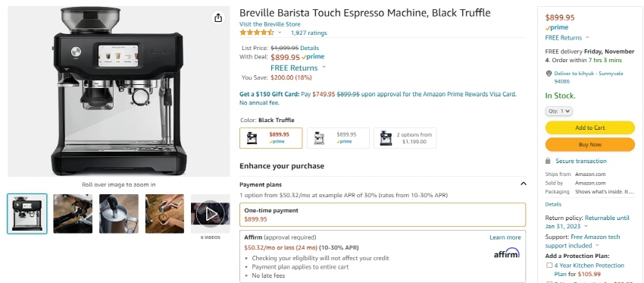644x283 pixels.
Task: Select the Affirm payment plan option
Action: (x=383, y=256)
